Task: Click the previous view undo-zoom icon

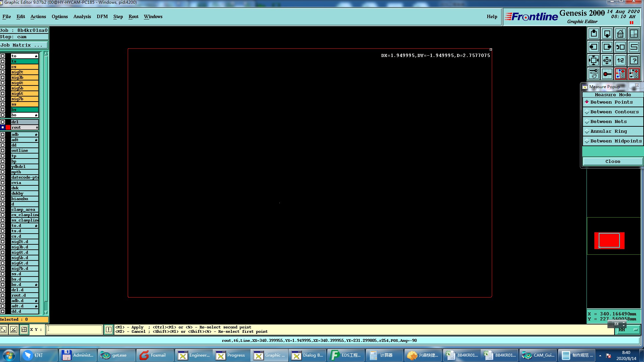Action: click(620, 47)
